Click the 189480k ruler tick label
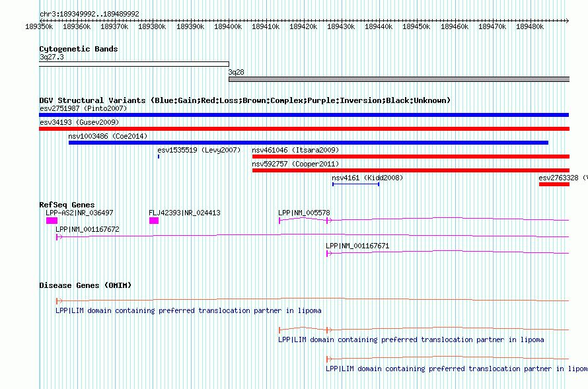Viewport: 588px width, 389px height. [530, 27]
